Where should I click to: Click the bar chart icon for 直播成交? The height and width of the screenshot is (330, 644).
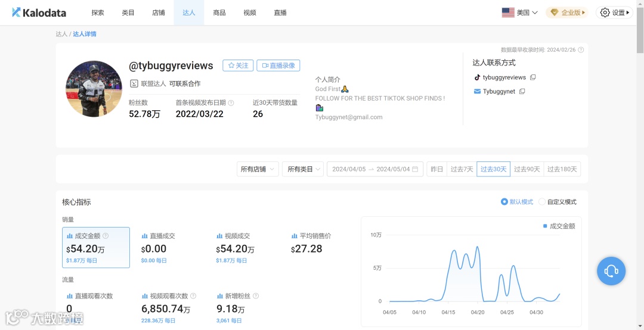(x=144, y=236)
